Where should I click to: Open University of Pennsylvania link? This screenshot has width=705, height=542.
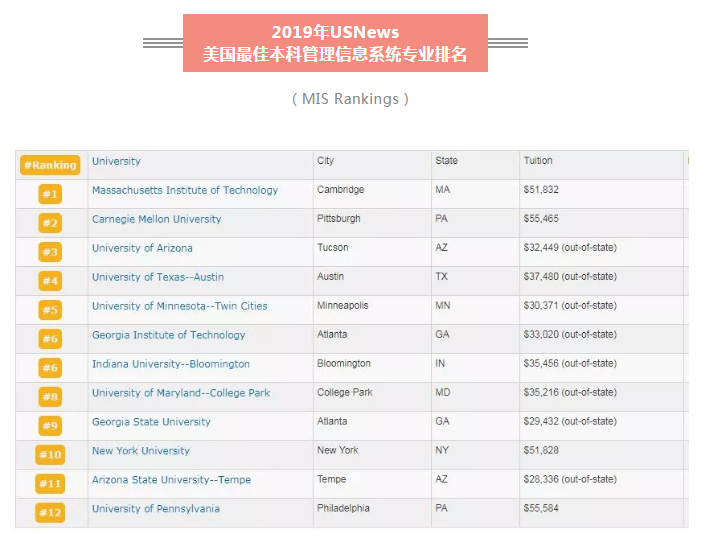click(x=156, y=509)
